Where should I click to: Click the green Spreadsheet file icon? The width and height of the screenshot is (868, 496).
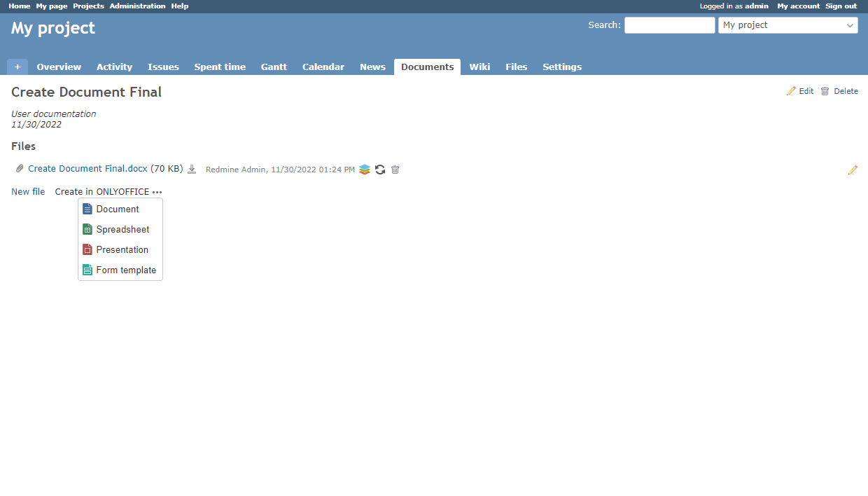[87, 230]
